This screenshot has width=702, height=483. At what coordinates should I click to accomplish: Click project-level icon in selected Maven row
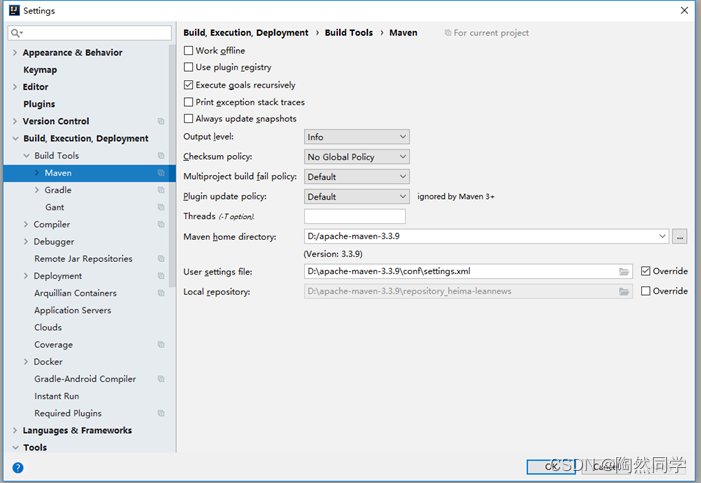point(161,173)
